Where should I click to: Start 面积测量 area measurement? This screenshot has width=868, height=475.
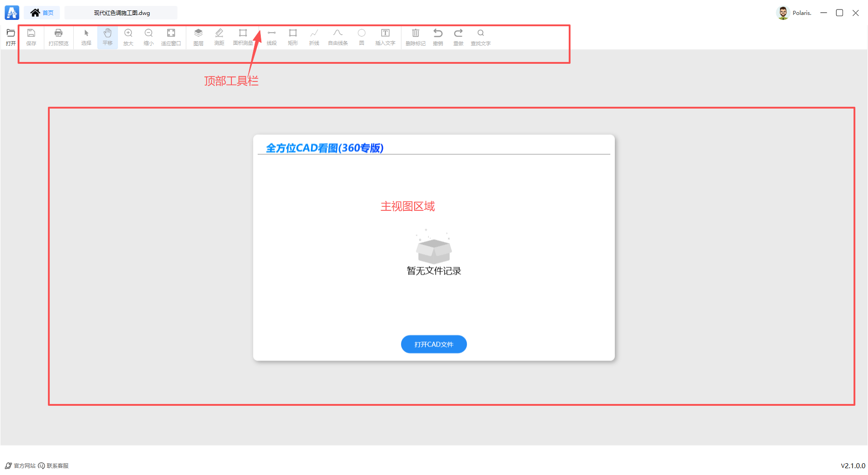pos(242,37)
